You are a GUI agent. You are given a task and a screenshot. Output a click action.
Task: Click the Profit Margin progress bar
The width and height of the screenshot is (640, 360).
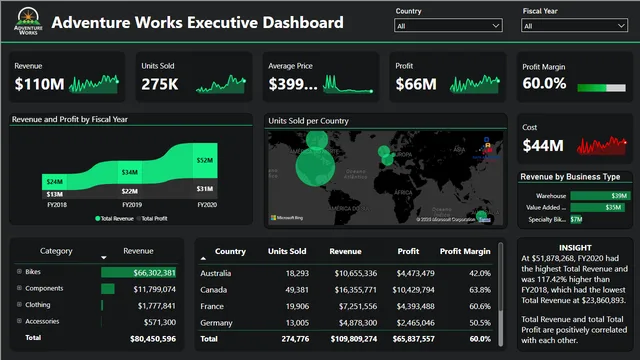point(602,88)
